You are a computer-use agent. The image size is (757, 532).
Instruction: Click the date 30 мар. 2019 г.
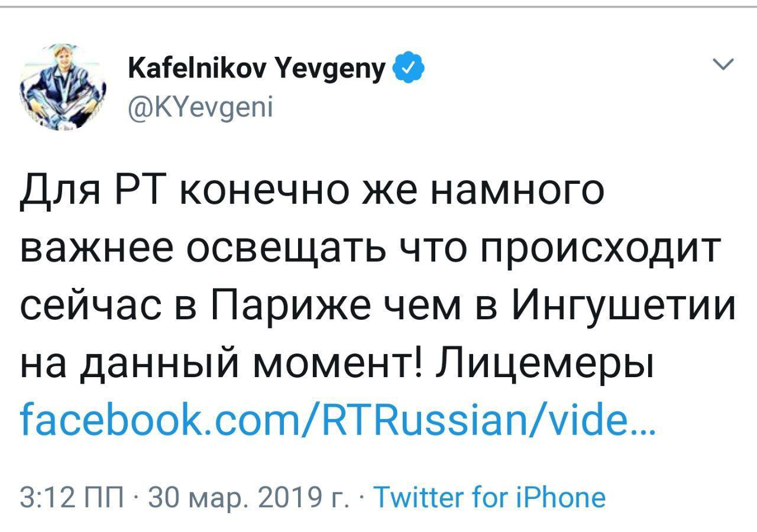point(248,497)
